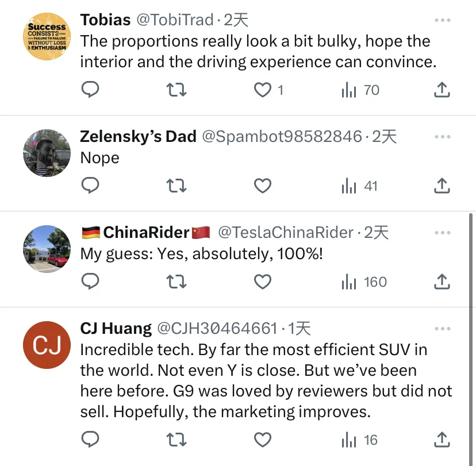Like Tobias's tweet about bulky proportions
476x466 pixels.
point(263,90)
